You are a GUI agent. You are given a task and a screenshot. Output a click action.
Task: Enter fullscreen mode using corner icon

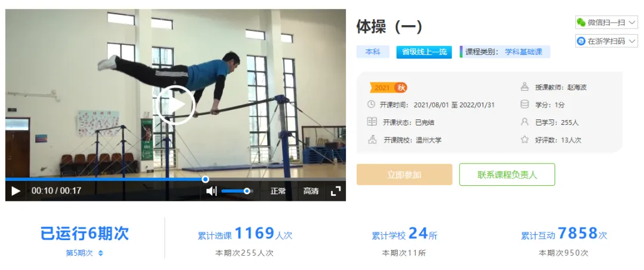336,191
